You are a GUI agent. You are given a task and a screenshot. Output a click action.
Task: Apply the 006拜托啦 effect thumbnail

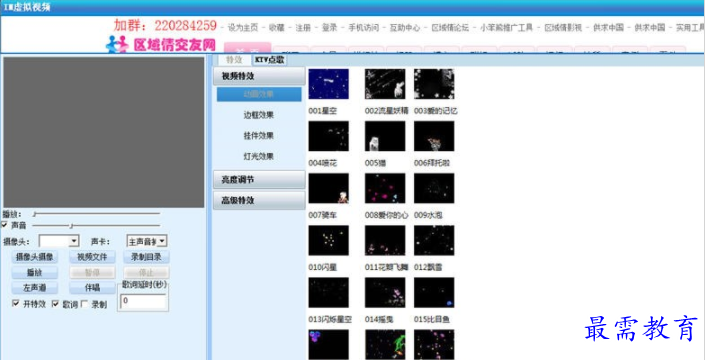pyautogui.click(x=434, y=136)
